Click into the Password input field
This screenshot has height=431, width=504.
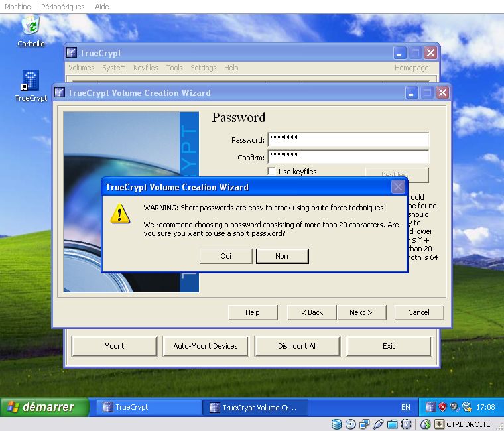pyautogui.click(x=348, y=140)
